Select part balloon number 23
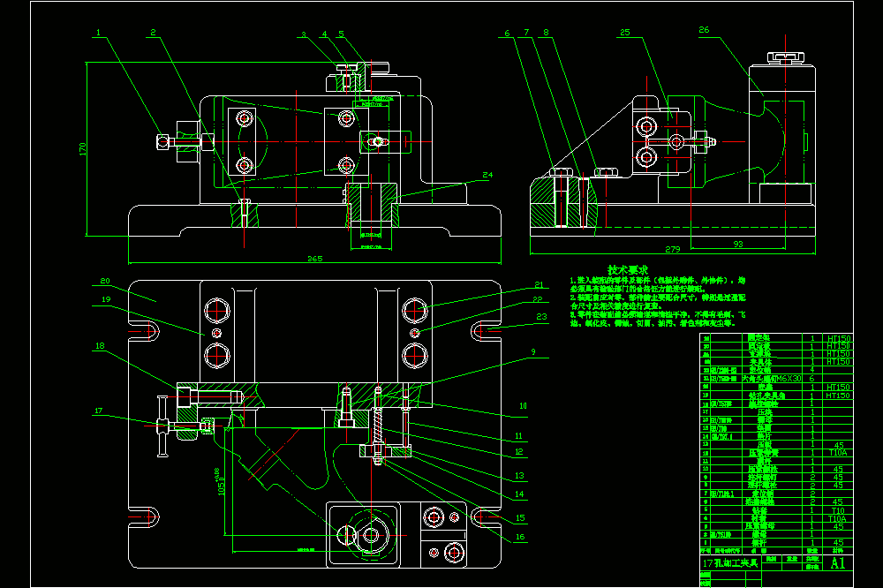The width and height of the screenshot is (883, 588). click(542, 317)
